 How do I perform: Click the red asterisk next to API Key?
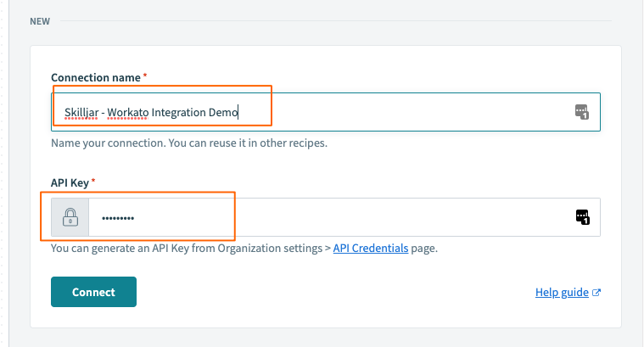pos(93,182)
